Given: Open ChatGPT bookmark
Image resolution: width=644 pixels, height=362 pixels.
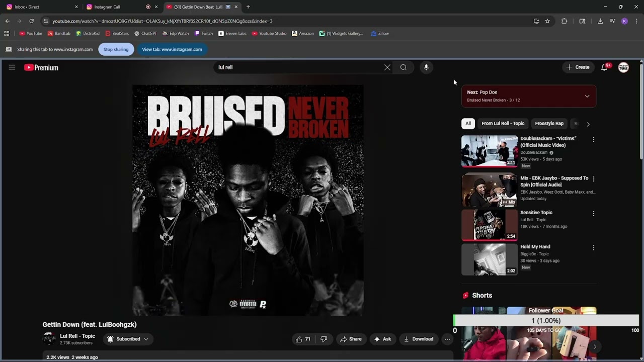Looking at the screenshot, I should (145, 34).
